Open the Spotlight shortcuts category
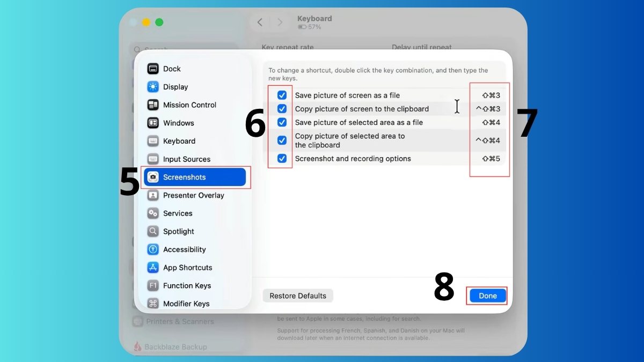 click(x=195, y=231)
